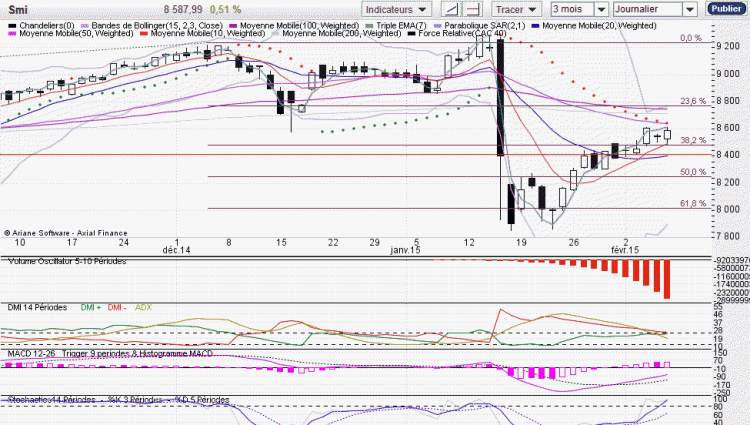This screenshot has height=425, width=750.
Task: Click the 61,8 % Fibonacci level label
Action: (x=693, y=204)
